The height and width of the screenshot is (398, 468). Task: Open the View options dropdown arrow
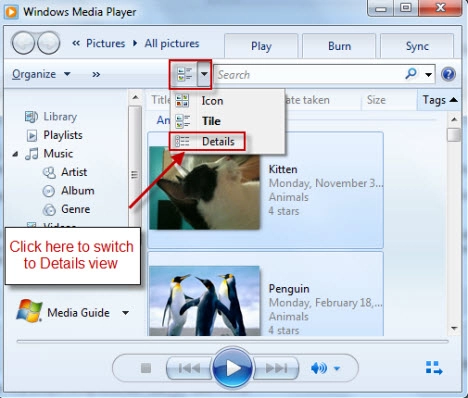204,74
